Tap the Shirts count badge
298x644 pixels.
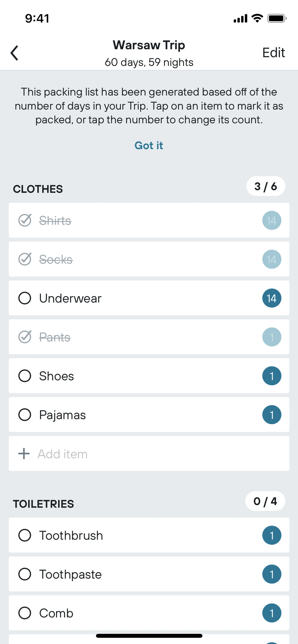click(x=272, y=220)
